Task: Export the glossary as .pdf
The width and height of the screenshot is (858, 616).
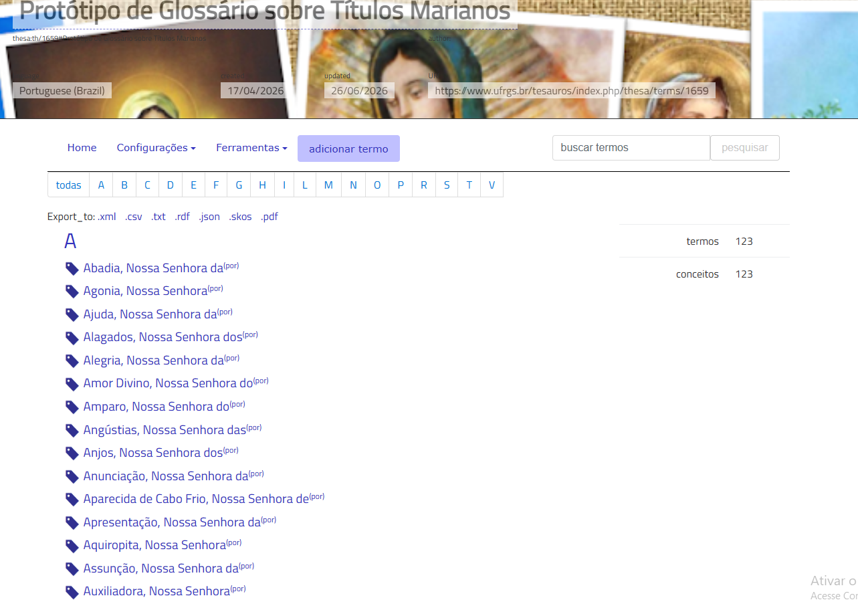Action: point(270,217)
